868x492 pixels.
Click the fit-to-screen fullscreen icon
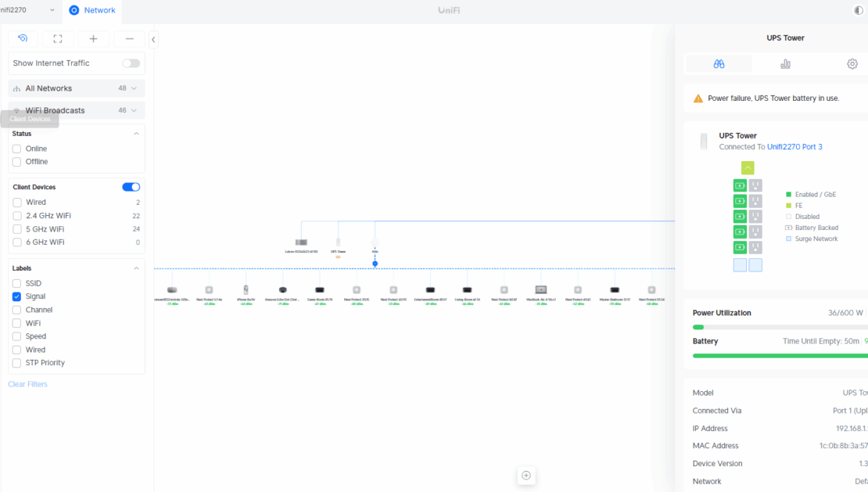(58, 39)
